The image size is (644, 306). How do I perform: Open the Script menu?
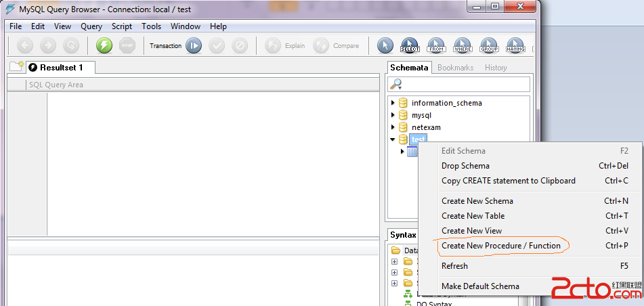pos(122,26)
